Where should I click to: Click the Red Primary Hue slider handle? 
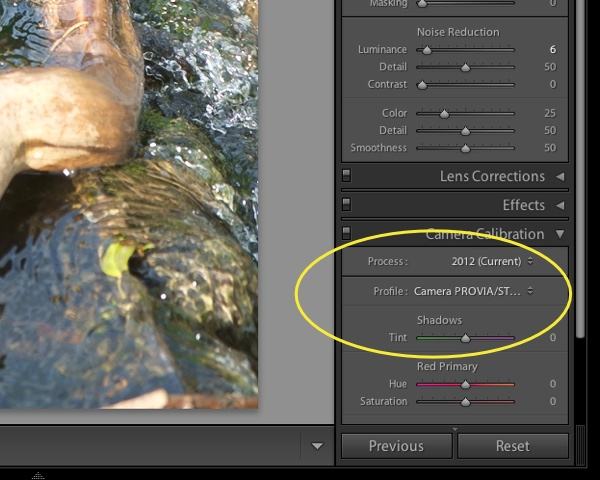click(x=465, y=384)
